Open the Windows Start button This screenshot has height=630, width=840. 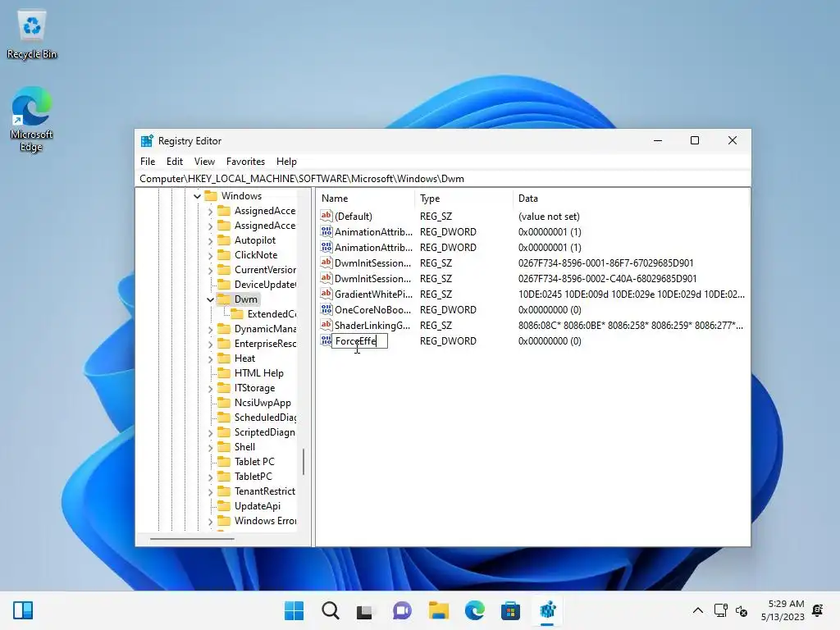tap(294, 610)
